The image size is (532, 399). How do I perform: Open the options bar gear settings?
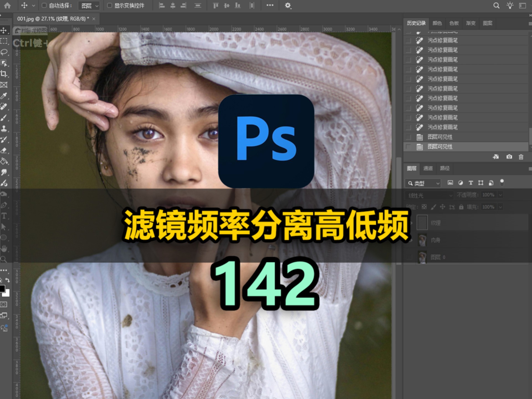[288, 6]
